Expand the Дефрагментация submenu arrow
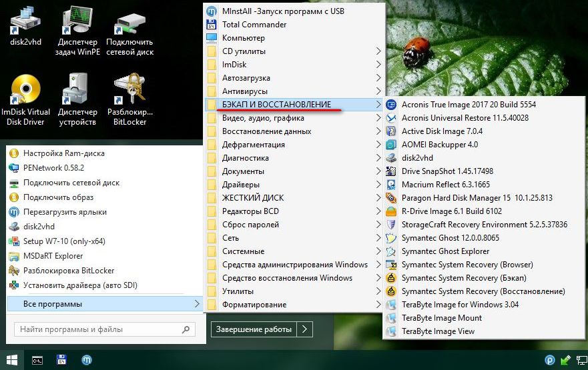 [378, 145]
